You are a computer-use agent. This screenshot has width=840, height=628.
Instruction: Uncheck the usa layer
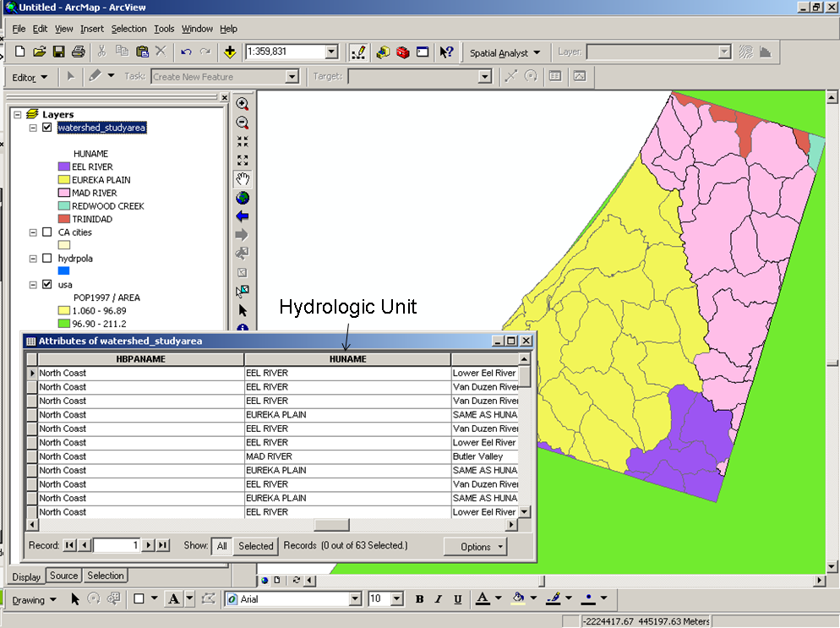46,284
